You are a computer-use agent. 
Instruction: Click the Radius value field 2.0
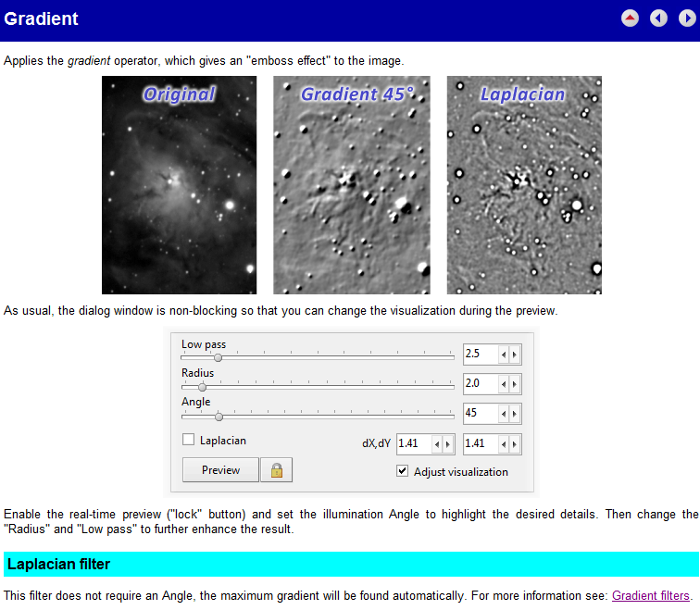tap(481, 384)
